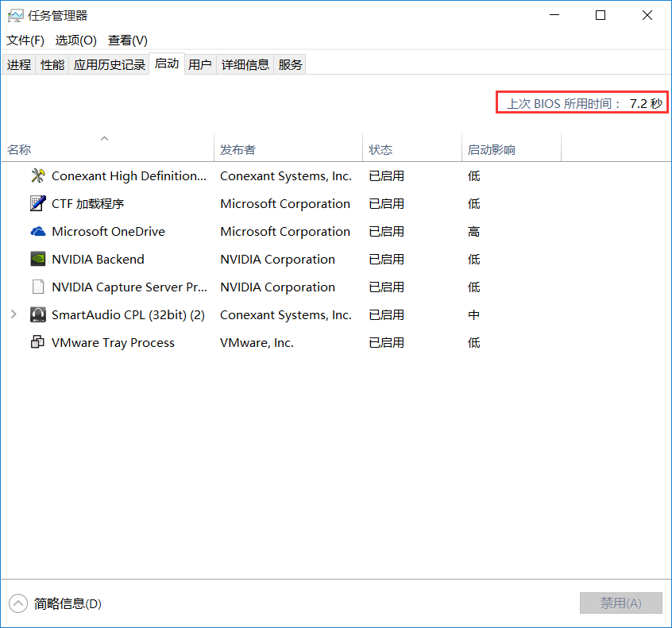Click Microsoft Corporation publisher of OneDrive
This screenshot has height=628, width=672.
click(285, 232)
